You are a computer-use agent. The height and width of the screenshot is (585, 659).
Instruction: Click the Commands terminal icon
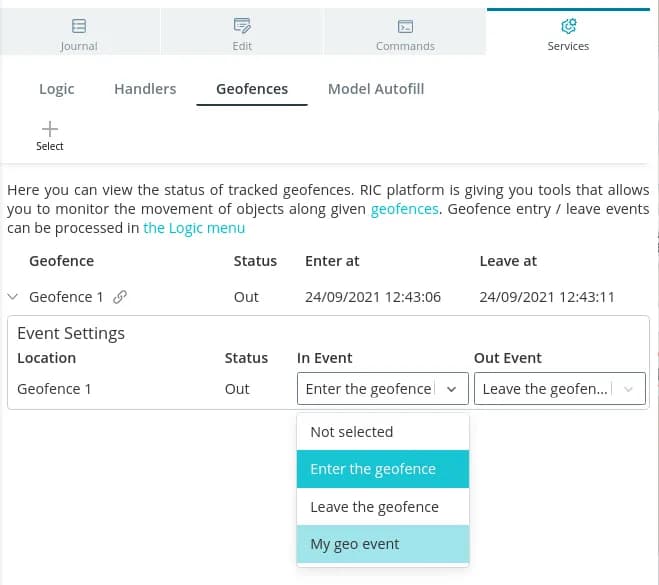coord(405,25)
